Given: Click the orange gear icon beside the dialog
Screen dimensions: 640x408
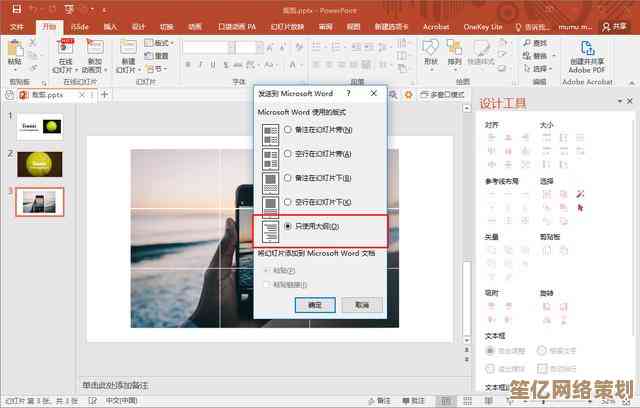Looking at the screenshot, I should click(408, 94).
